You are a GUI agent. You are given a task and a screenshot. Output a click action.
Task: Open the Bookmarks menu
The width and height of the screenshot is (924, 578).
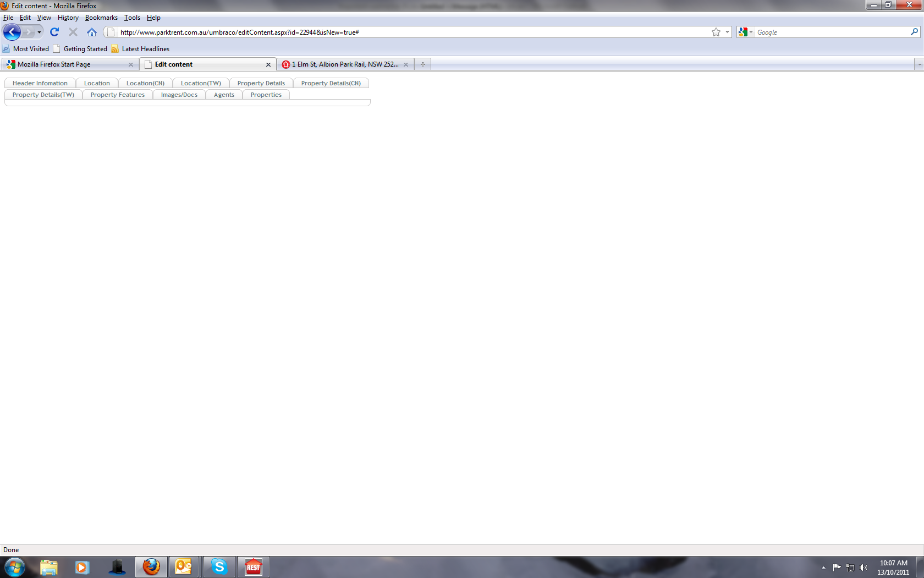tap(101, 18)
